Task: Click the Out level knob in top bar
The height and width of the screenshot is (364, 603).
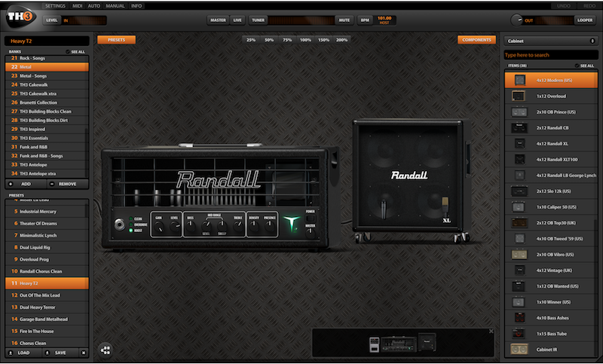Action: pyautogui.click(x=516, y=20)
